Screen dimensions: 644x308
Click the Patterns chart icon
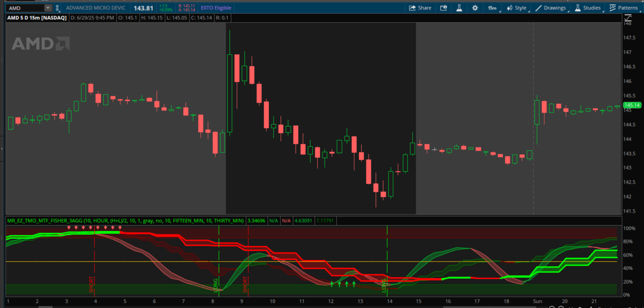pos(612,8)
